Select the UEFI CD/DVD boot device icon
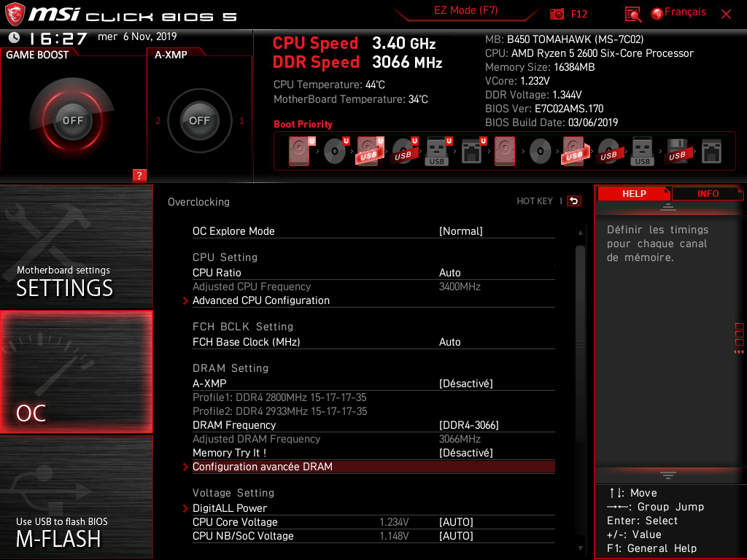Viewport: 747px width, 560px height. pos(336,151)
